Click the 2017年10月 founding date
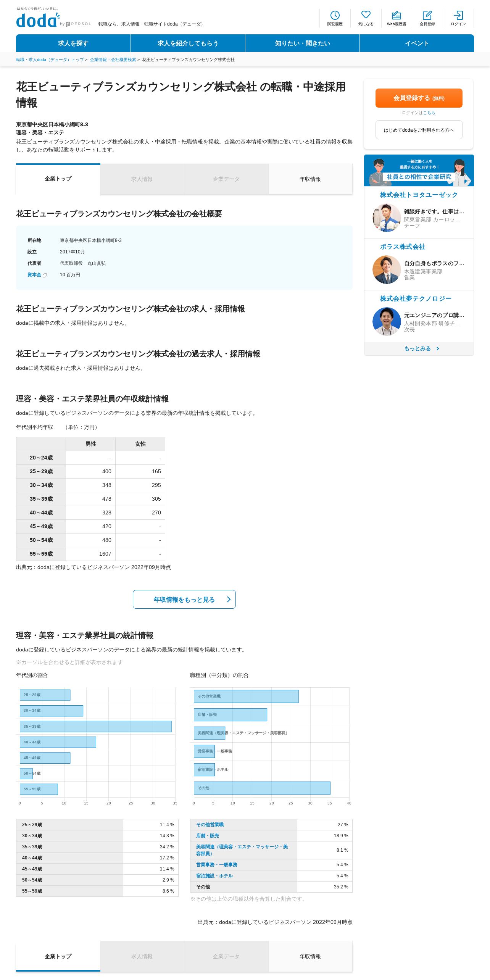490x980 pixels. 72,252
